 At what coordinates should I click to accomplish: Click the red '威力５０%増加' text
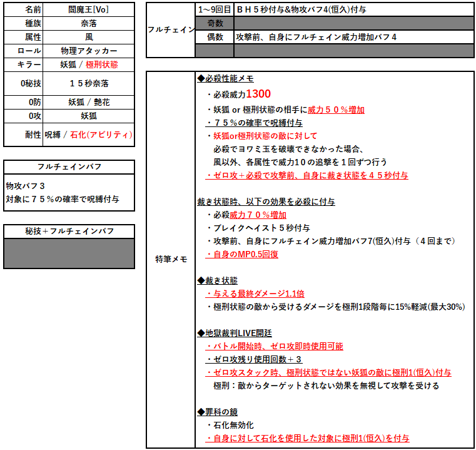(x=336, y=110)
